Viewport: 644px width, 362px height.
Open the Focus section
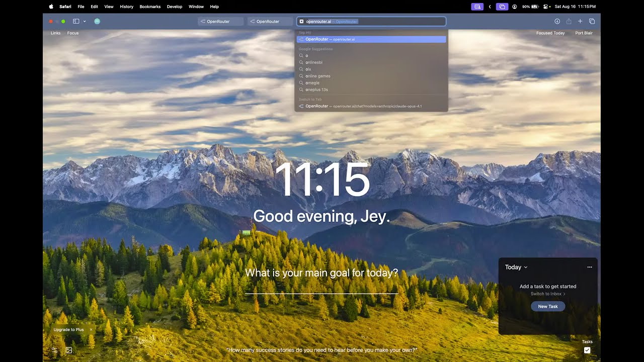click(x=73, y=33)
